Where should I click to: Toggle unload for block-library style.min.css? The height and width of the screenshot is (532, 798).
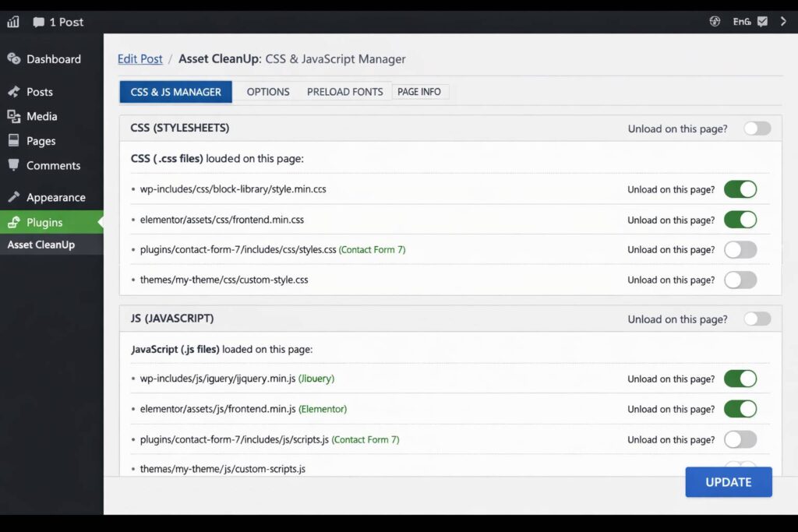pos(740,189)
